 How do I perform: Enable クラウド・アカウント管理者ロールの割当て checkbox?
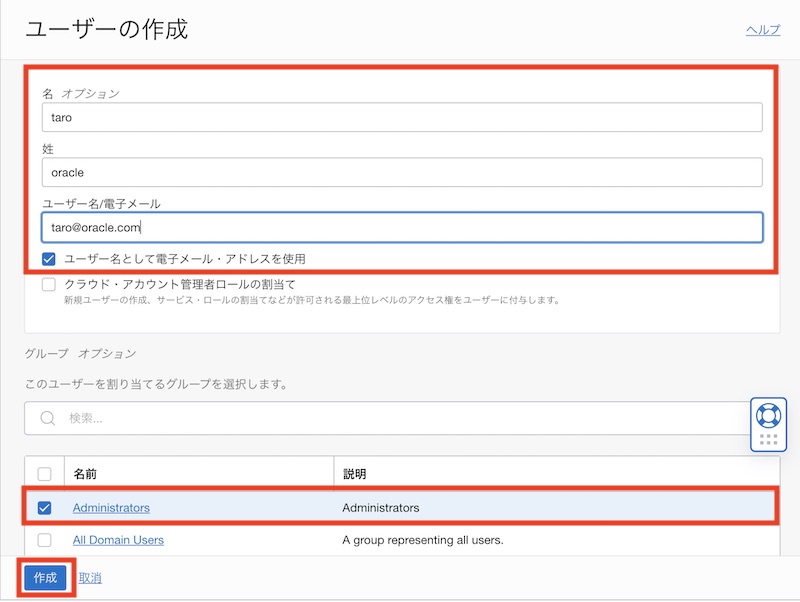[49, 284]
